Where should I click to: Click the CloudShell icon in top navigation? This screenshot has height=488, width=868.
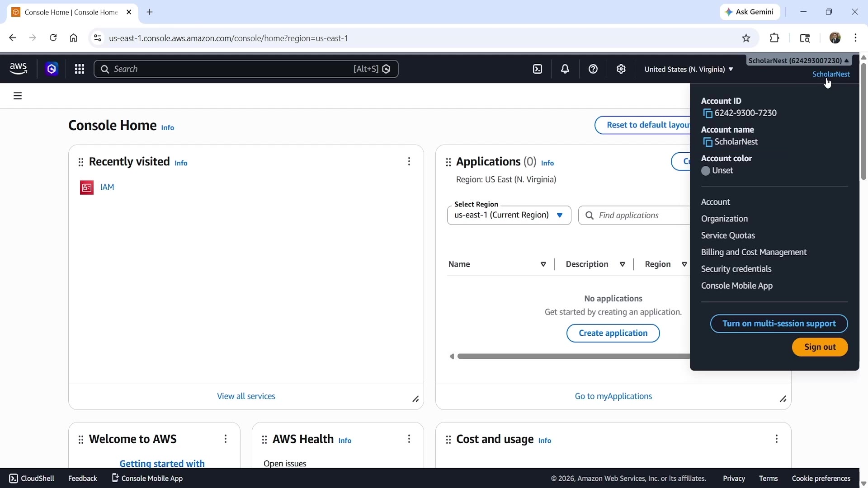(x=538, y=69)
